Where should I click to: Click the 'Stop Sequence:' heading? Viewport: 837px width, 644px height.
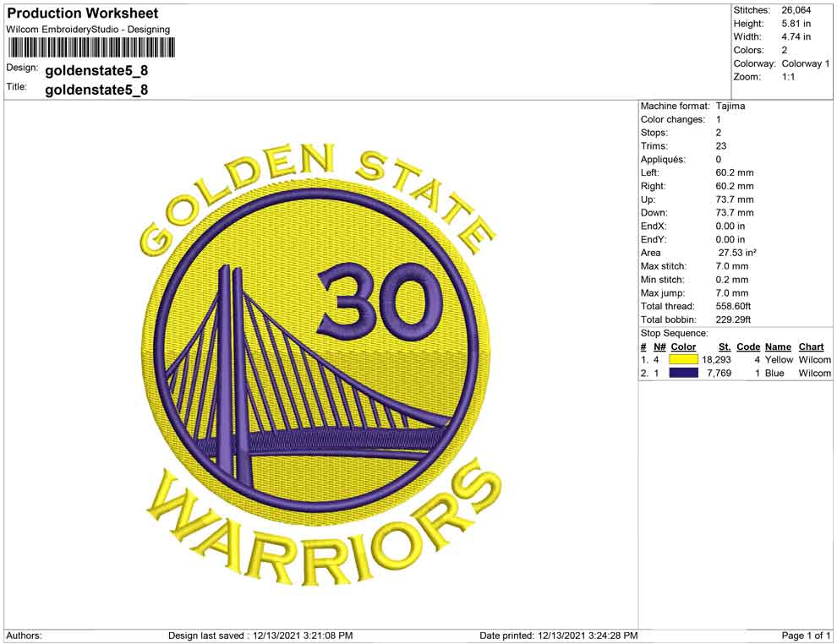point(674,334)
